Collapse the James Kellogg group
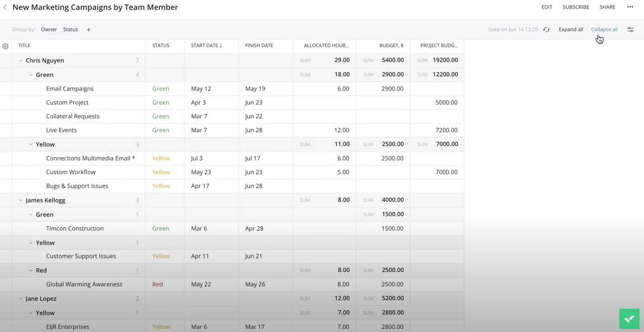 tap(21, 200)
